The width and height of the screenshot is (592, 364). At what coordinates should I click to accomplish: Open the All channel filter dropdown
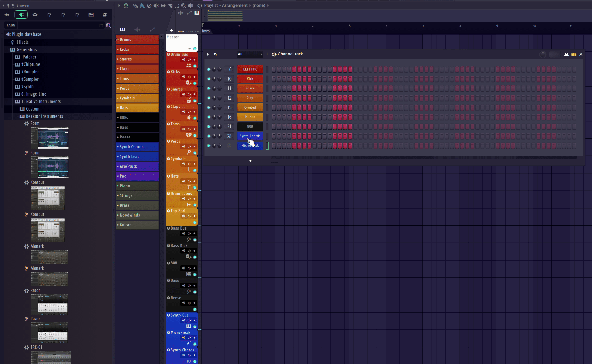click(x=250, y=54)
